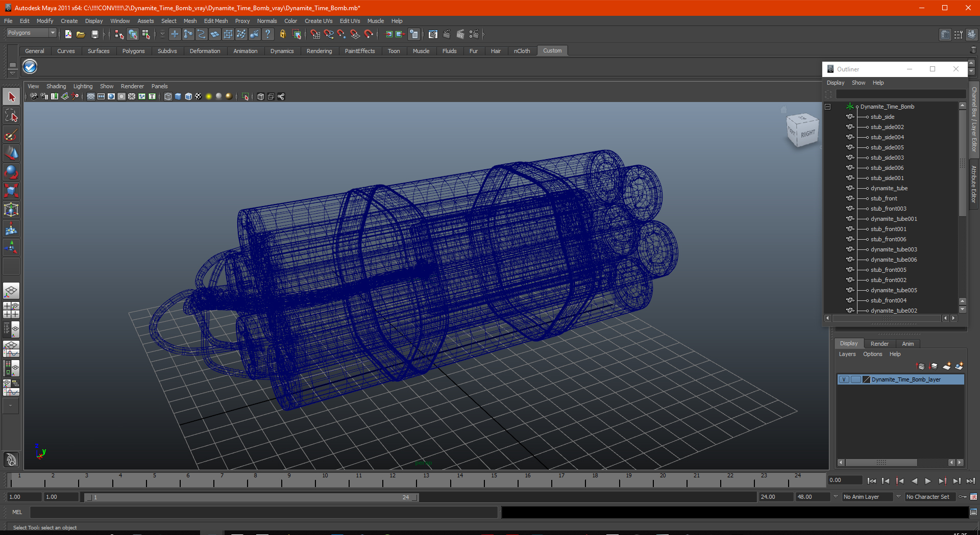The height and width of the screenshot is (535, 980).
Task: Click the Open Scene folder icon
Action: tap(81, 34)
